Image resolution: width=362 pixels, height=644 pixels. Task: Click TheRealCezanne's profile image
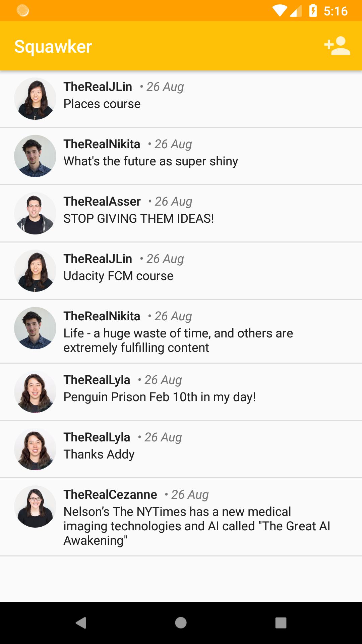tap(35, 506)
